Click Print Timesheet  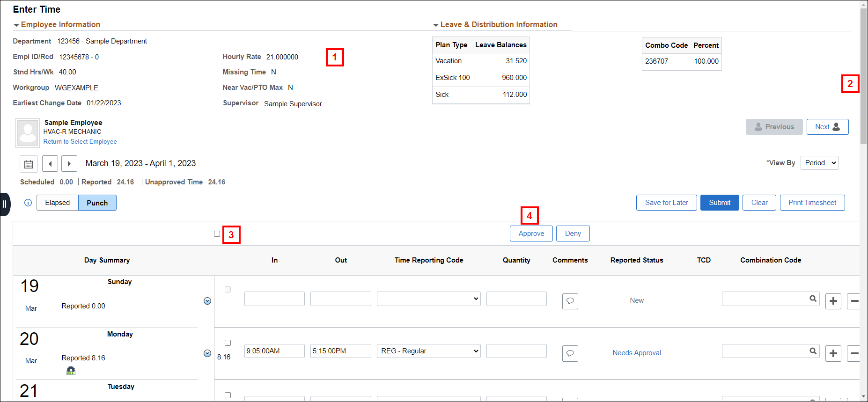click(x=812, y=203)
